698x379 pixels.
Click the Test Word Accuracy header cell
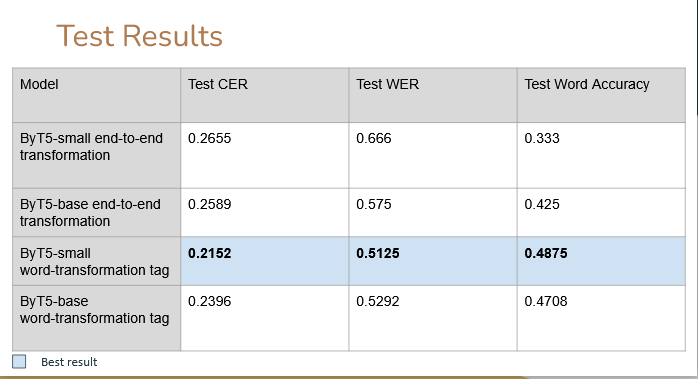[x=601, y=95]
